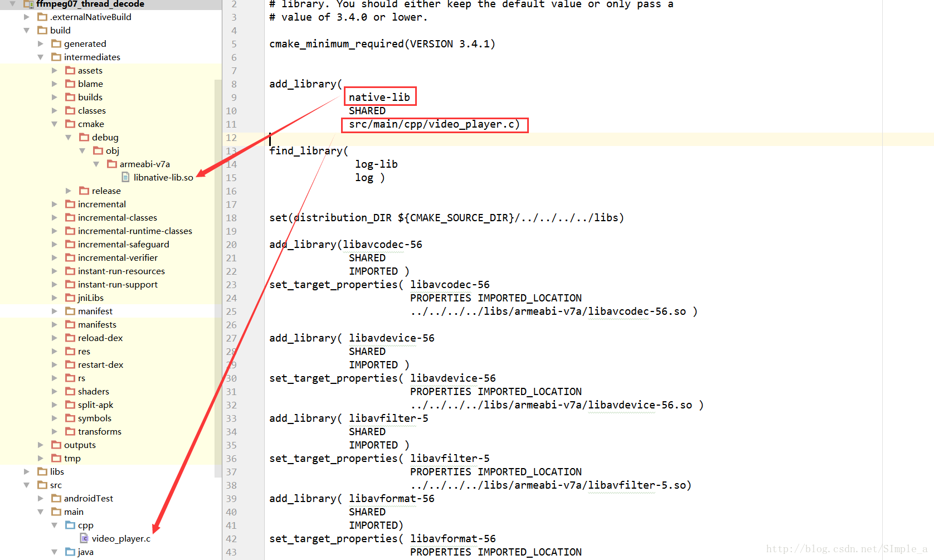Image resolution: width=934 pixels, height=560 pixels.
Task: Click the tmp folder icon
Action: click(56, 458)
